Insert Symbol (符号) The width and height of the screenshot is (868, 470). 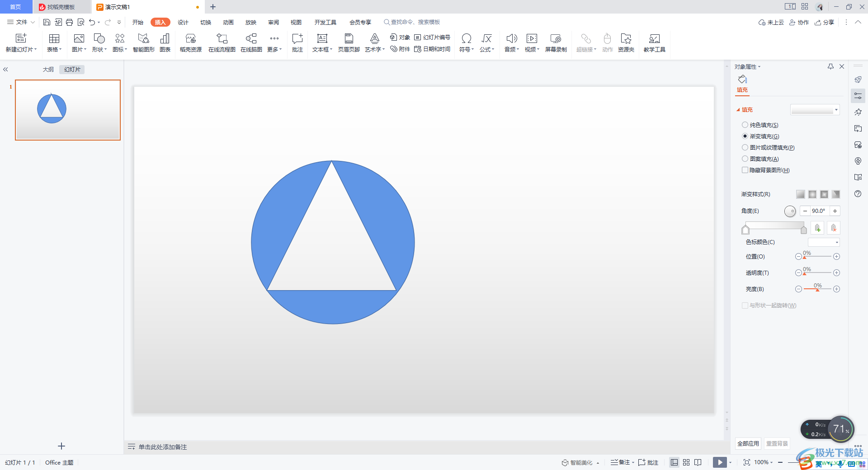tap(467, 42)
